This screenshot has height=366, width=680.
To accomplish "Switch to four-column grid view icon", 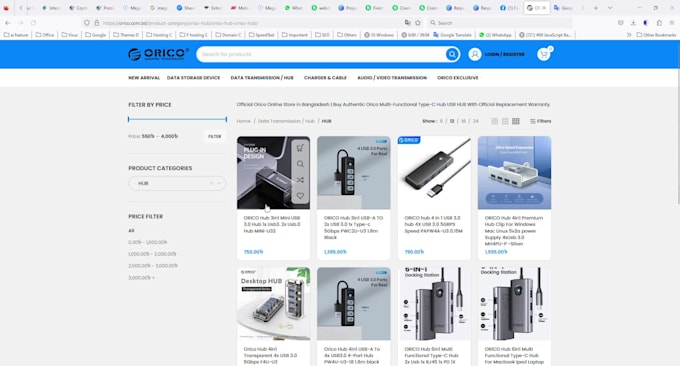I will pyautogui.click(x=516, y=121).
